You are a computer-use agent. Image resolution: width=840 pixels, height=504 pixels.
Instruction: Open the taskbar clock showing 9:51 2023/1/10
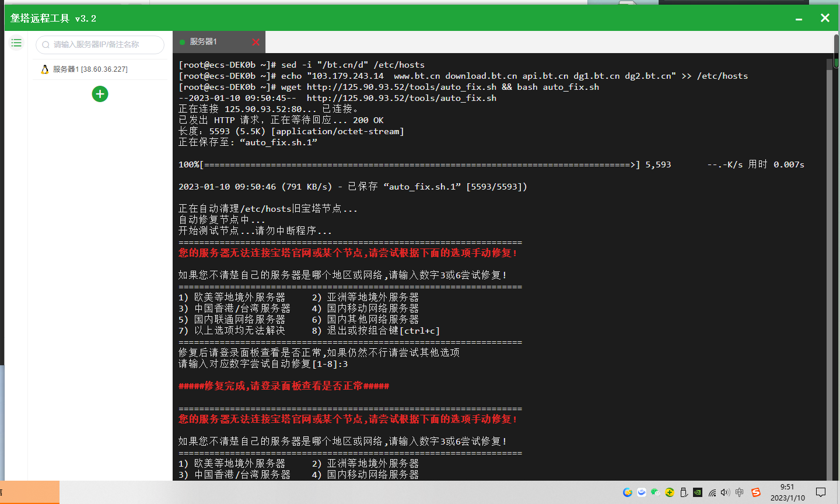click(787, 492)
